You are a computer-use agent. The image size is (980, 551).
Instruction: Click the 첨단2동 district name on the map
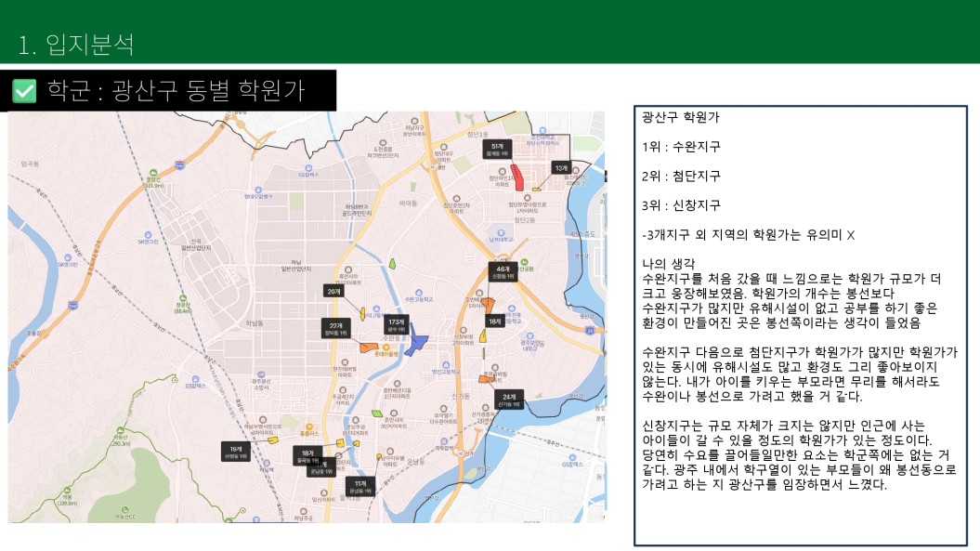(525, 220)
